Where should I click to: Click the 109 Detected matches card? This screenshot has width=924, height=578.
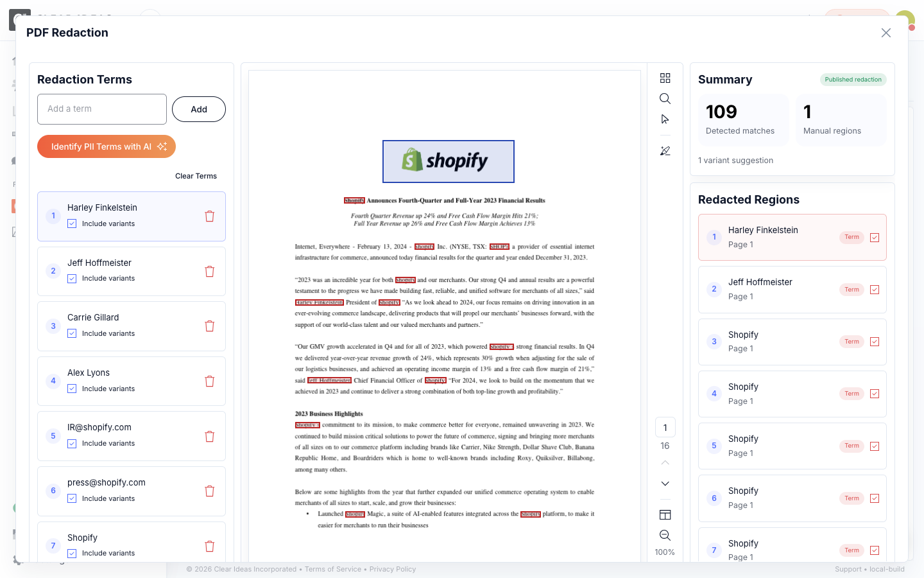coord(743,120)
